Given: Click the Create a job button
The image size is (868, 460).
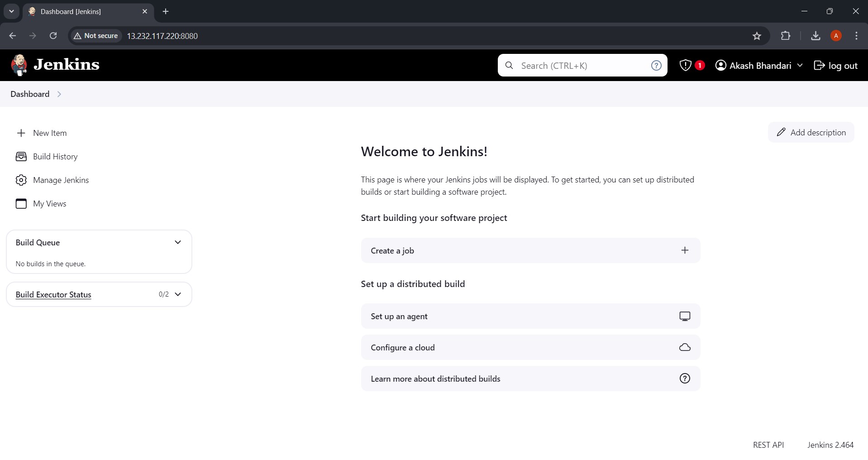Looking at the screenshot, I should (530, 250).
